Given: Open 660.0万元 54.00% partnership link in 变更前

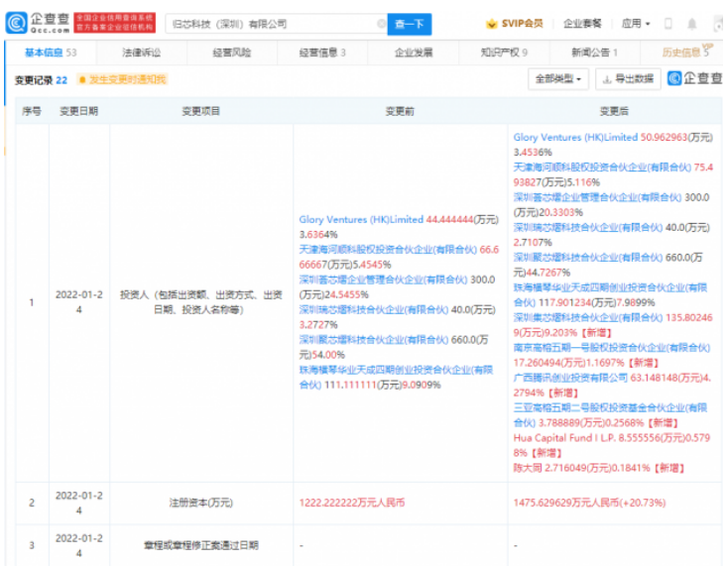Looking at the screenshot, I should [373, 340].
